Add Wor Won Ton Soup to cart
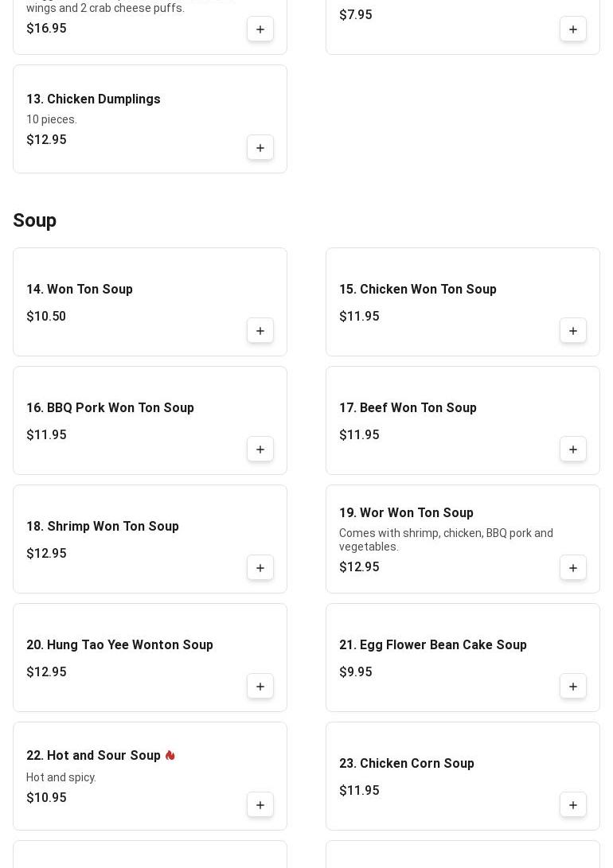Screen dimensions: 613x868 coord(573,568)
